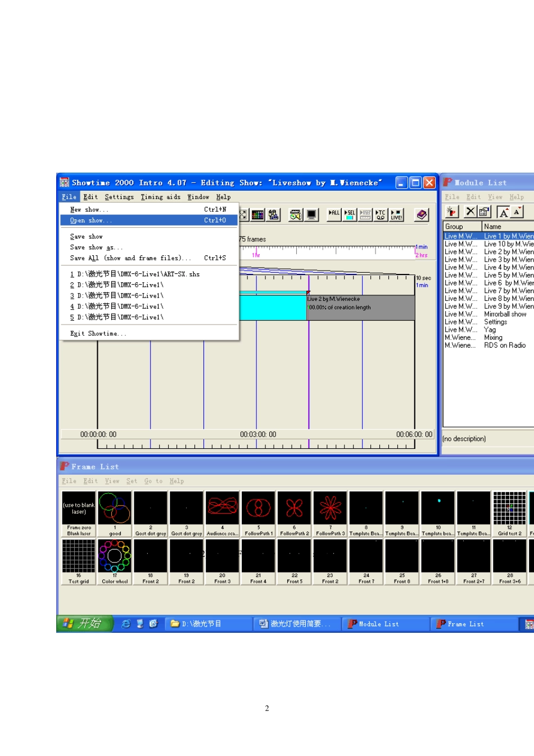
Task: Select the 'Mirrorball show' module
Action: [x=488, y=314]
